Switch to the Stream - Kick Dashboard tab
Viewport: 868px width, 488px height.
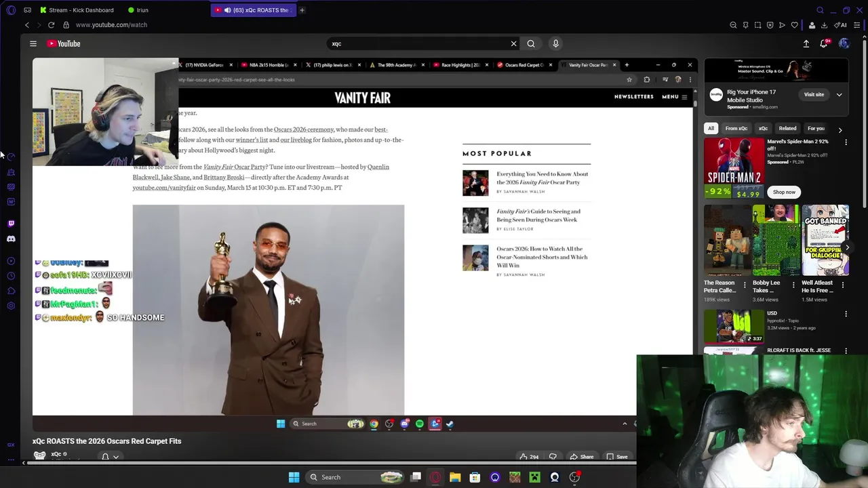pyautogui.click(x=76, y=10)
